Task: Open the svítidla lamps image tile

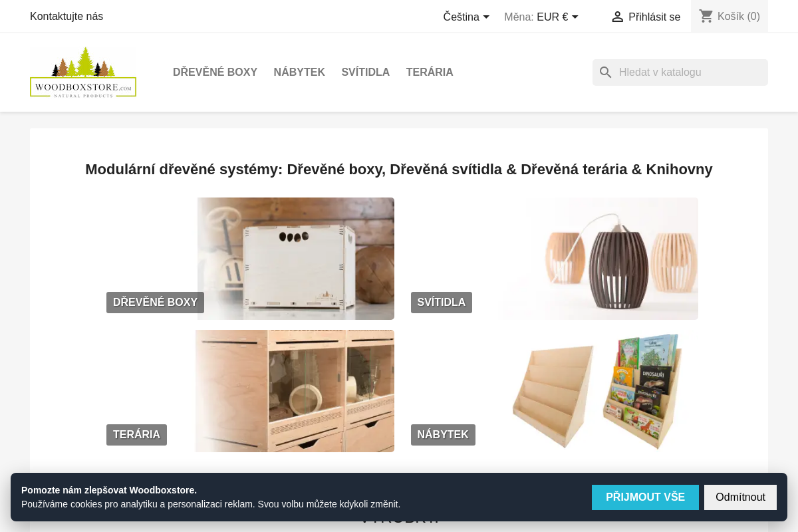Action: 598,259
